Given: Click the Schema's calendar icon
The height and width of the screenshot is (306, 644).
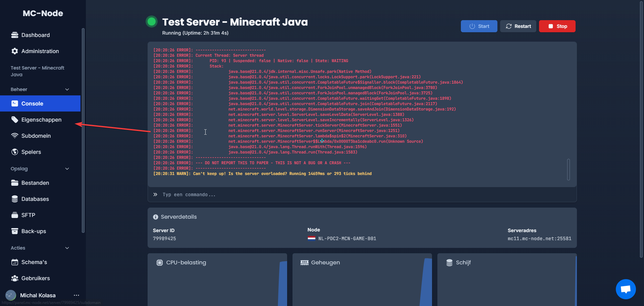Looking at the screenshot, I should pyautogui.click(x=15, y=262).
